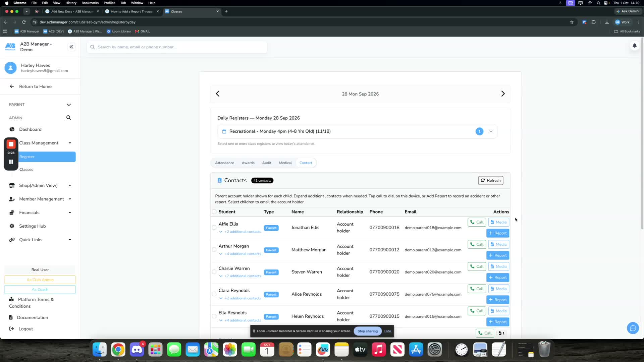Click Logout in the sidebar

(x=25, y=329)
